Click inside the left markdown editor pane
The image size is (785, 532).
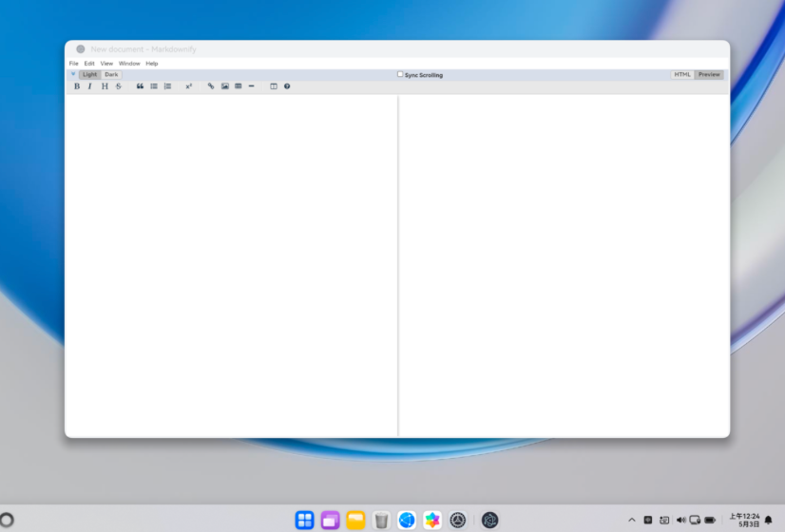(231, 265)
